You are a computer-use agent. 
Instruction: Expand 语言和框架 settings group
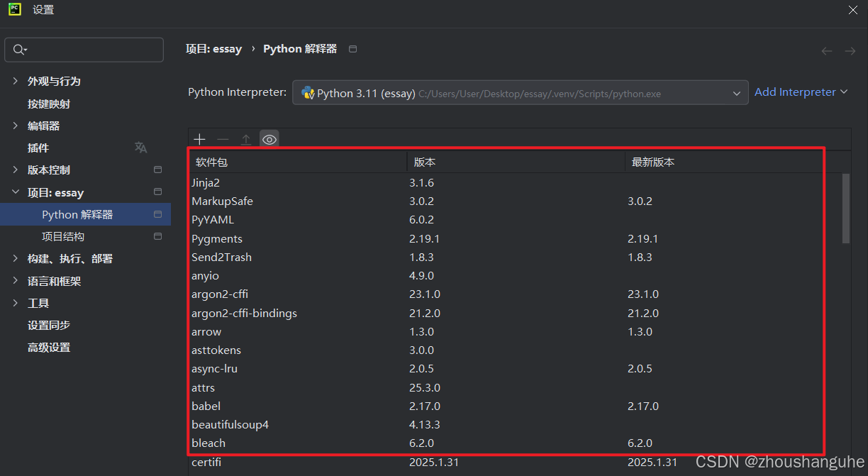click(x=15, y=281)
